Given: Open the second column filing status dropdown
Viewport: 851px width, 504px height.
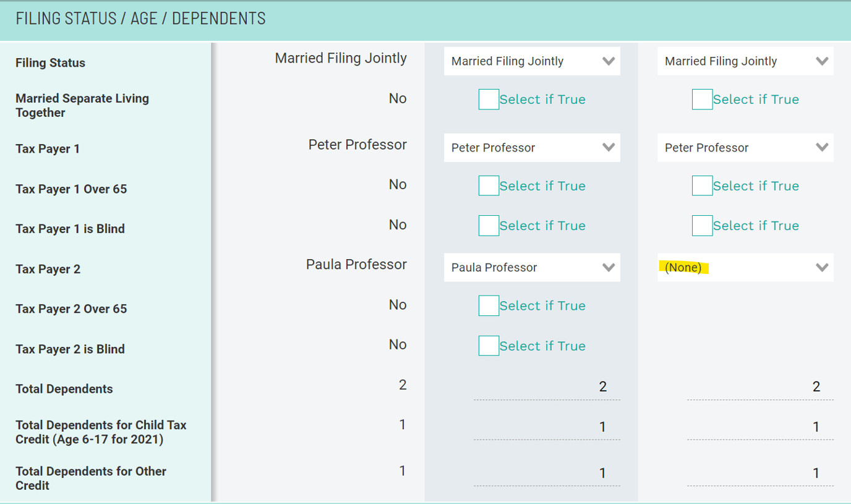Looking at the screenshot, I should click(745, 61).
